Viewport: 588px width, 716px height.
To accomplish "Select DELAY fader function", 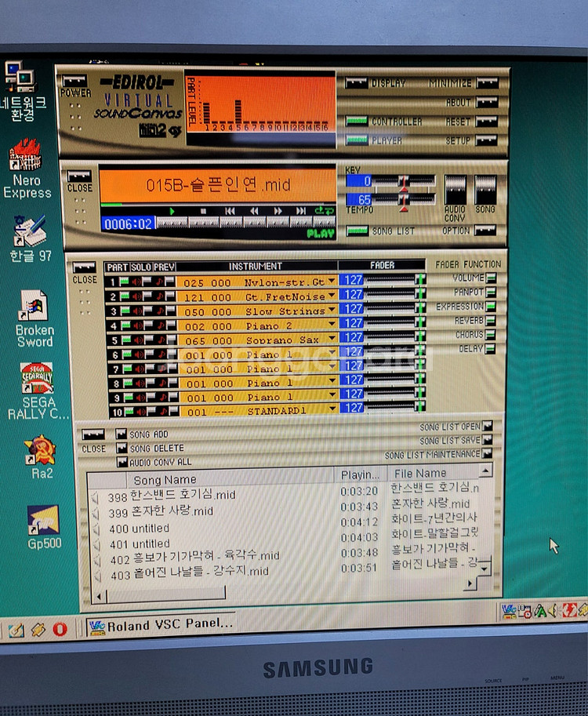I will pos(490,349).
